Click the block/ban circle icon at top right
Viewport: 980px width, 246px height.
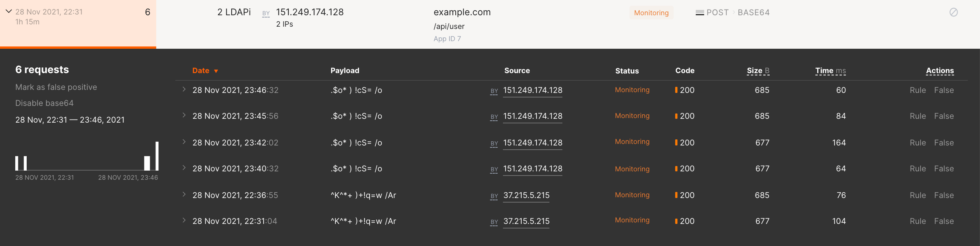tap(953, 12)
